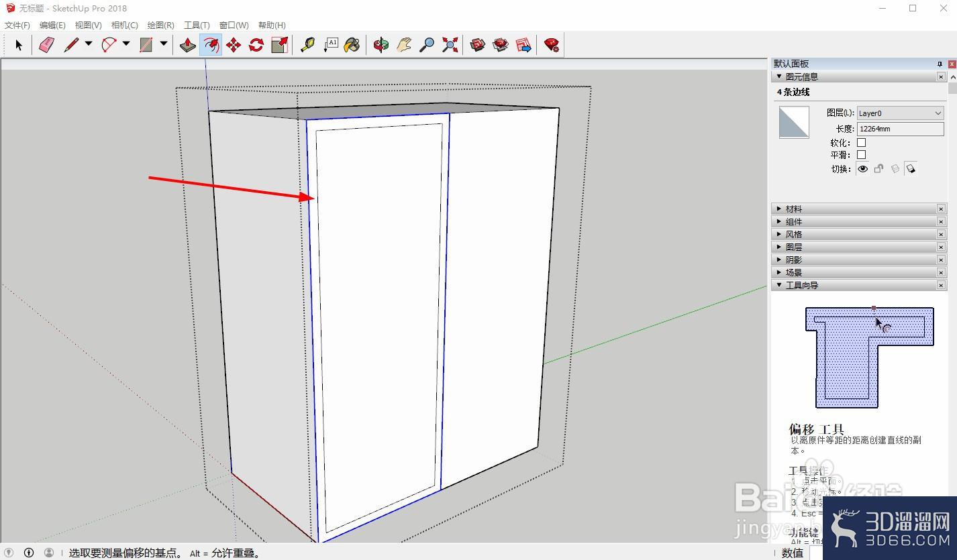
Task: Expand the 风格 styles panel
Action: pyautogui.click(x=779, y=235)
